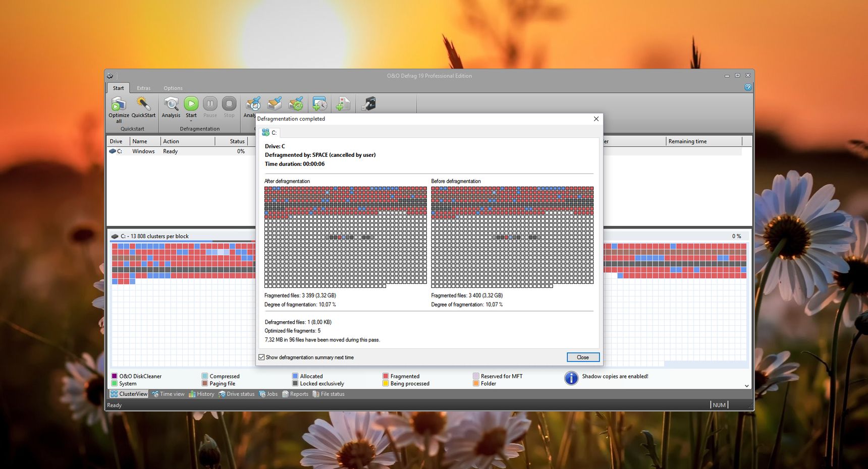Screen dimensions: 868x469
Task: Dismiss the Defragmentation completed dialog with X
Action: click(x=596, y=119)
